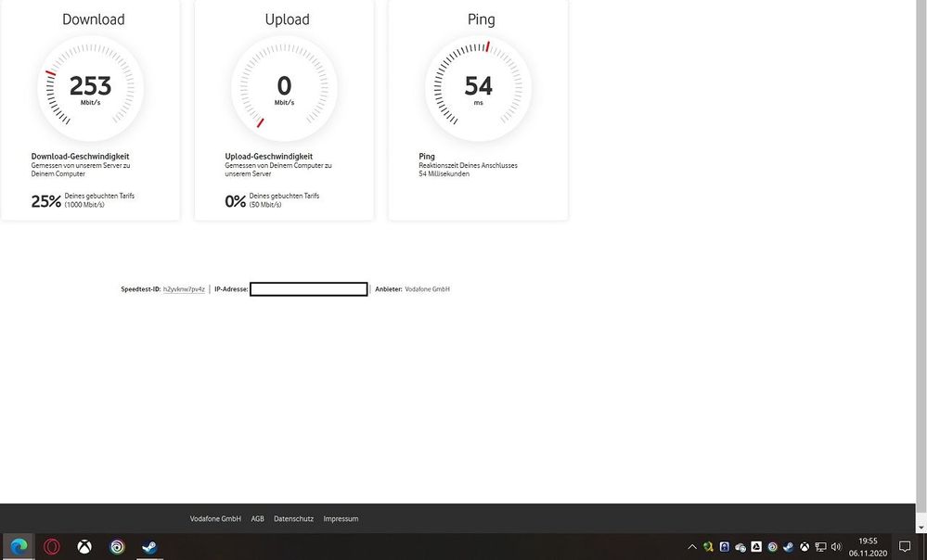Open the Speedtest-ID link h2yvknw7pv4z

click(184, 288)
